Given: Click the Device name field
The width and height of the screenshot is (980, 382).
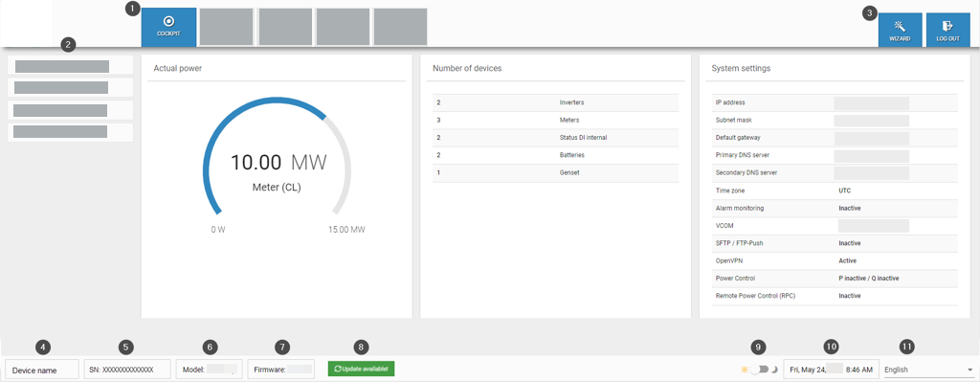Looking at the screenshot, I should coord(42,370).
